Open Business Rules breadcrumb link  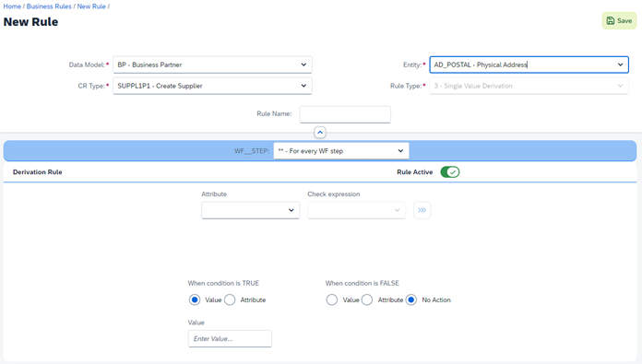49,6
